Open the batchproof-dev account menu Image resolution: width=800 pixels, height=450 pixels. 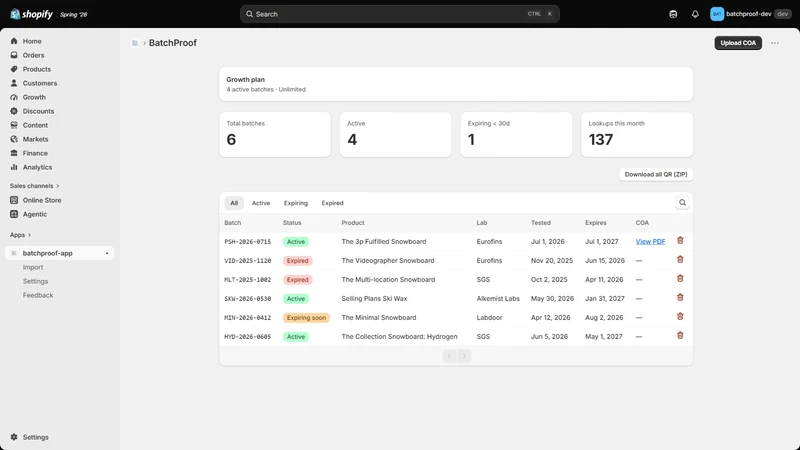[x=750, y=14]
